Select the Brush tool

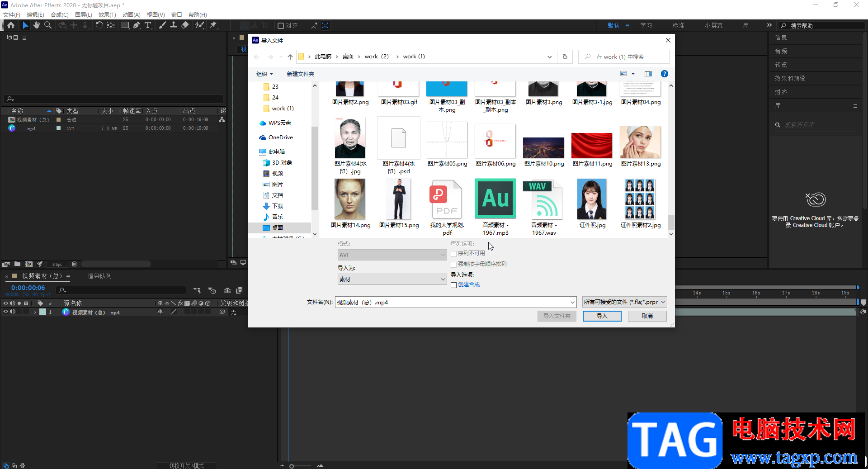pos(162,25)
